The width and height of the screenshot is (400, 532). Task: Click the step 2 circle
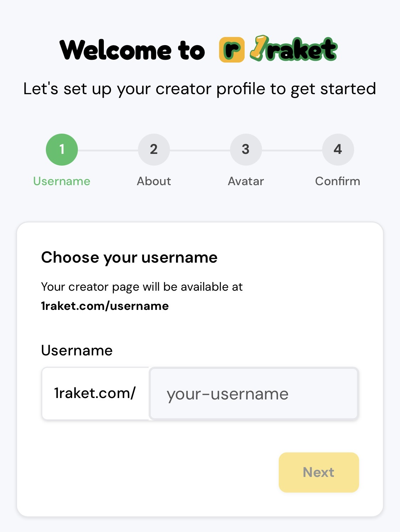(x=154, y=149)
